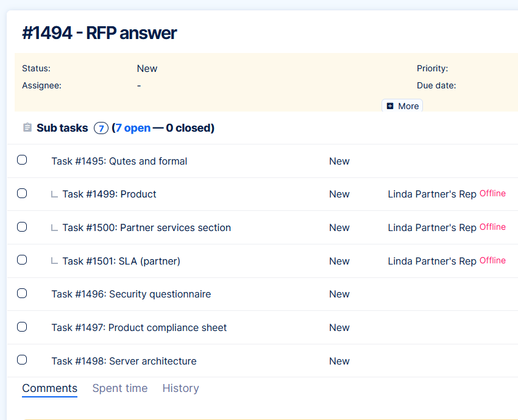The image size is (518, 420).
Task: Mark checkbox for Task #1498 Server architecture
Action: [22, 360]
